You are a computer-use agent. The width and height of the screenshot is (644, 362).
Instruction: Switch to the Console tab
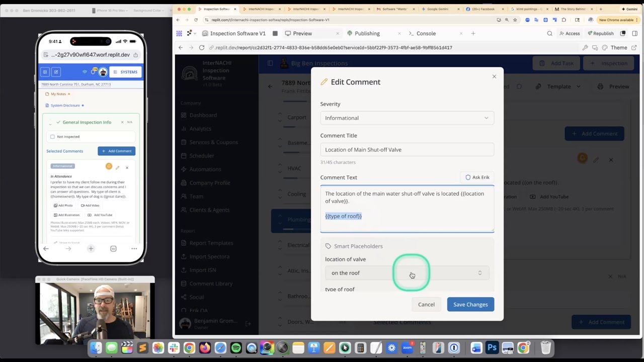[x=426, y=33]
